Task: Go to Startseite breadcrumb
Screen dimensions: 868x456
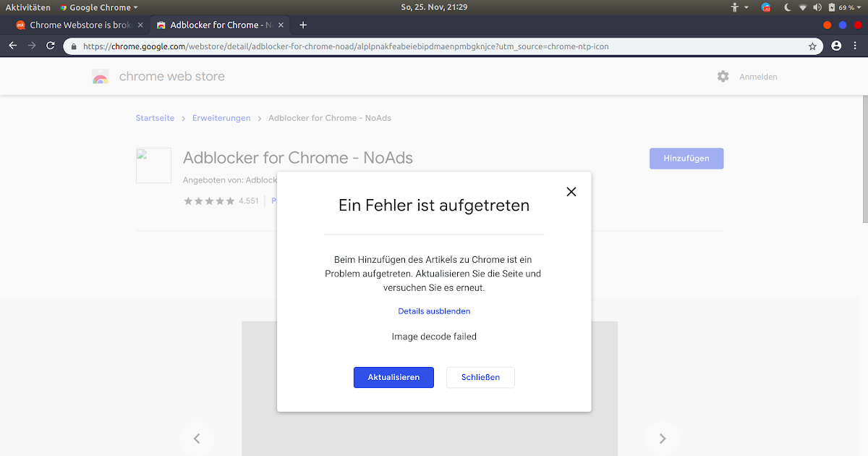Action: point(155,118)
